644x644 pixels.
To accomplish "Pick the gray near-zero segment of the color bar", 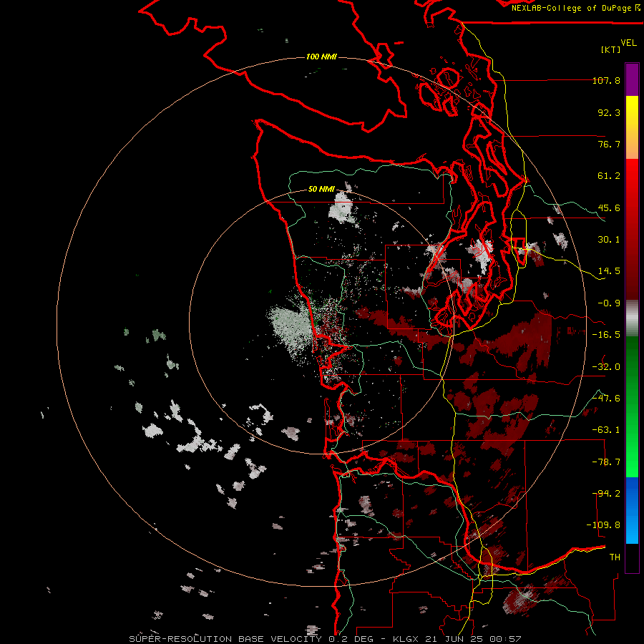I will click(x=632, y=318).
